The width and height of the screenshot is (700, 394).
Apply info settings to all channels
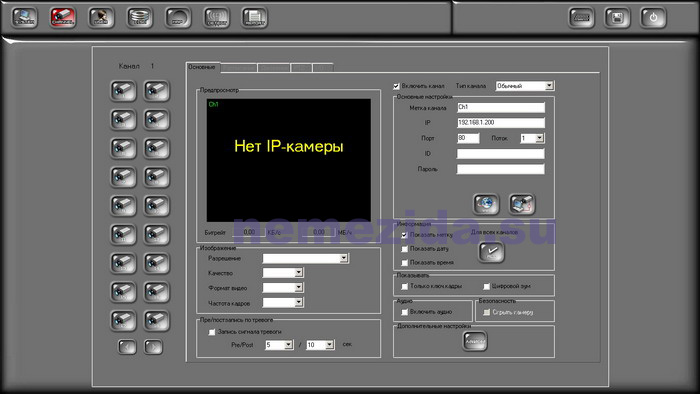492,252
